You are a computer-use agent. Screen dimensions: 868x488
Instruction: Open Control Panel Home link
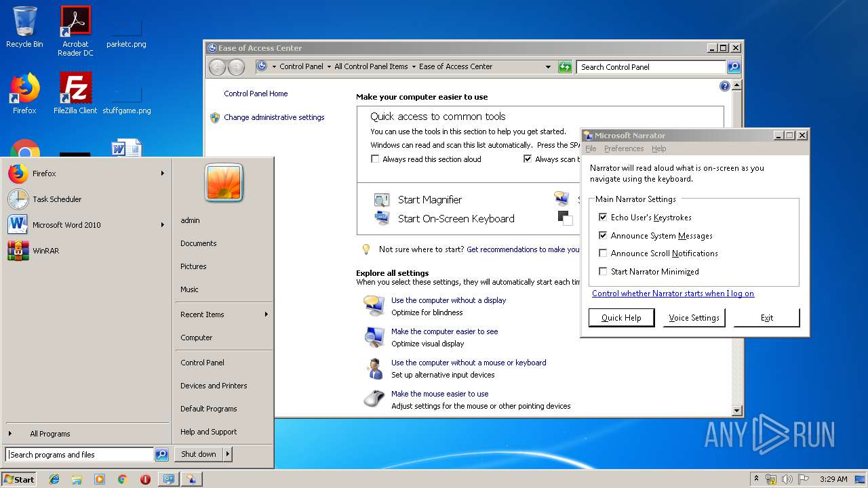click(x=256, y=94)
